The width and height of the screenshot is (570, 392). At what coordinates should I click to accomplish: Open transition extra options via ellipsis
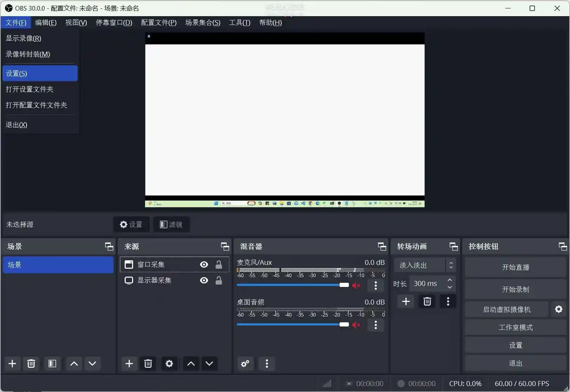coord(448,301)
